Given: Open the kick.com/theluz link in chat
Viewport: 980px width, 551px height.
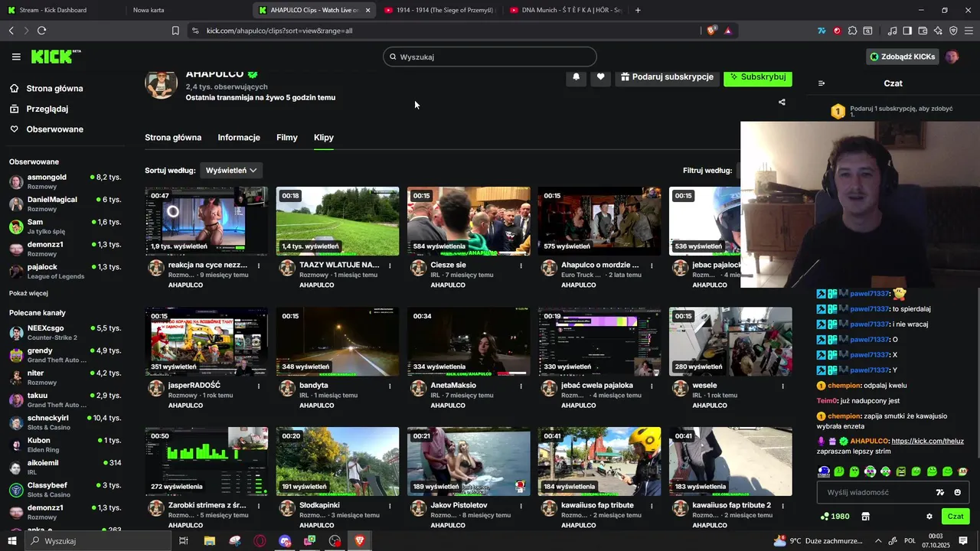Looking at the screenshot, I should click(x=927, y=441).
